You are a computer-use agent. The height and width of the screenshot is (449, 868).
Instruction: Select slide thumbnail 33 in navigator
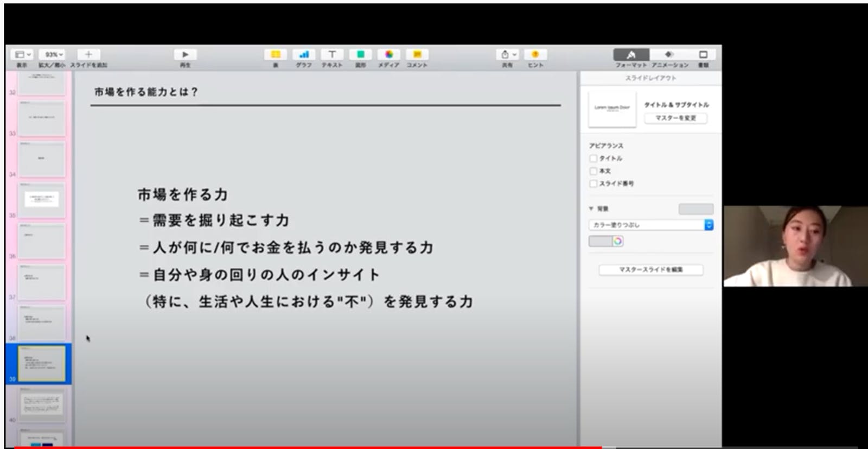coord(42,118)
